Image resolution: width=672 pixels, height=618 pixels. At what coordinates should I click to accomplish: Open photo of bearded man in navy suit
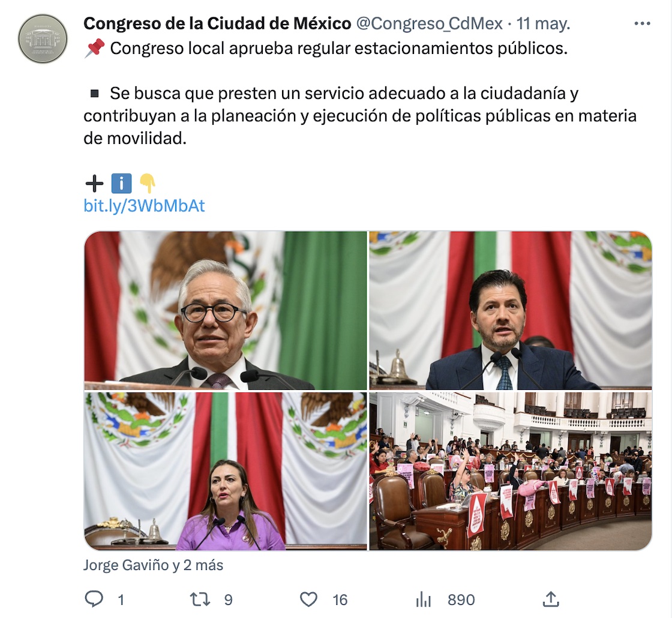[x=511, y=310]
